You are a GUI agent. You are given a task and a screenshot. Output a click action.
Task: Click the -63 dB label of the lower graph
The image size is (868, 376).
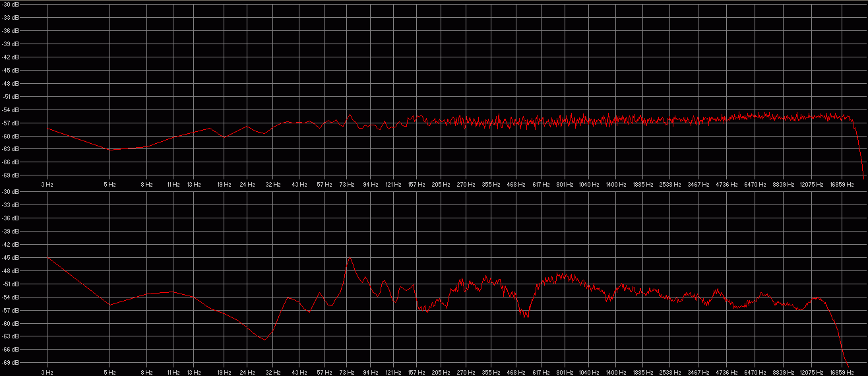pos(11,336)
